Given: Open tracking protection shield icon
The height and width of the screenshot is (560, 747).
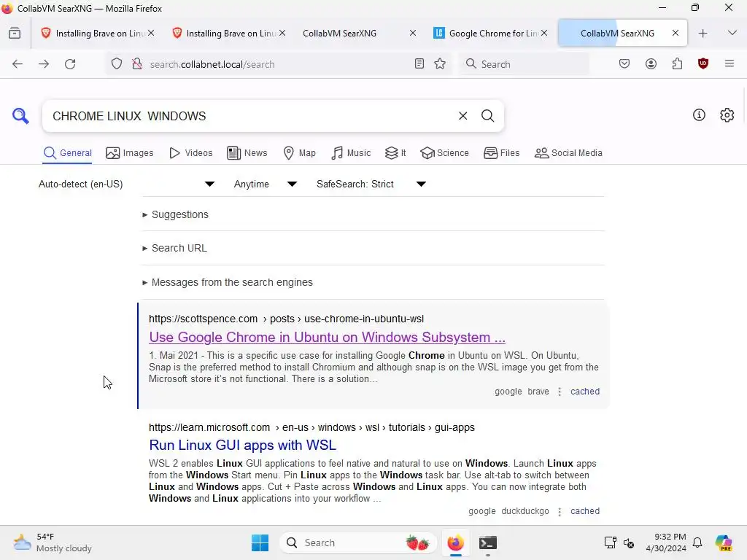Looking at the screenshot, I should coord(117,64).
